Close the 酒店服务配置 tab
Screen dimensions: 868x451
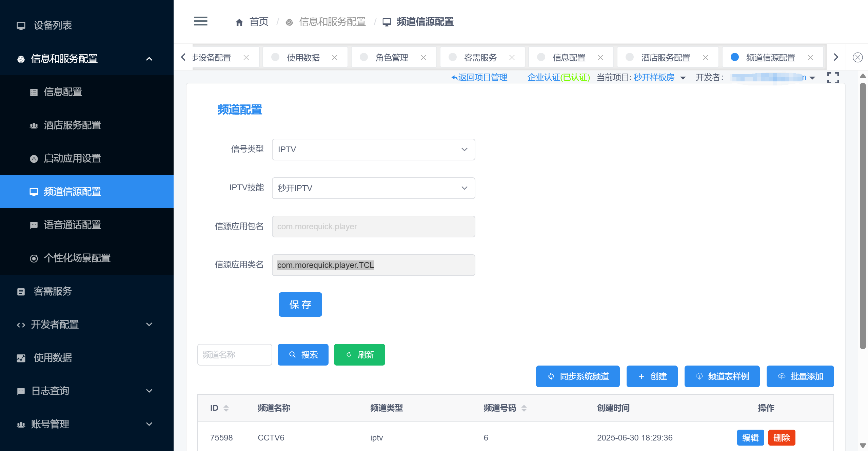[x=705, y=58]
